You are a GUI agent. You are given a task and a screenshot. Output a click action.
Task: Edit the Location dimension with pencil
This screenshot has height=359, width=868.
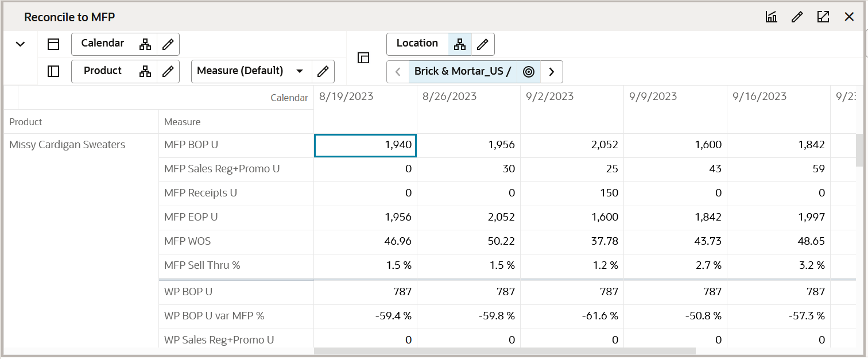[483, 44]
